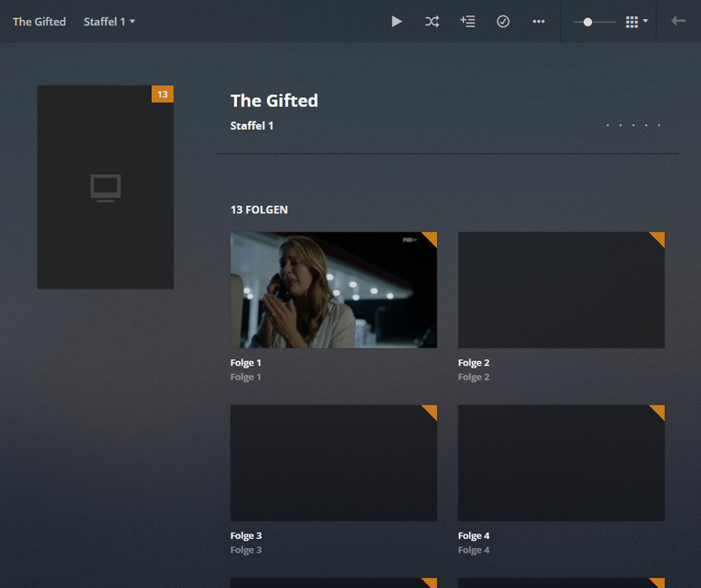Open the more options ellipsis menu
The height and width of the screenshot is (588, 701).
(x=538, y=22)
